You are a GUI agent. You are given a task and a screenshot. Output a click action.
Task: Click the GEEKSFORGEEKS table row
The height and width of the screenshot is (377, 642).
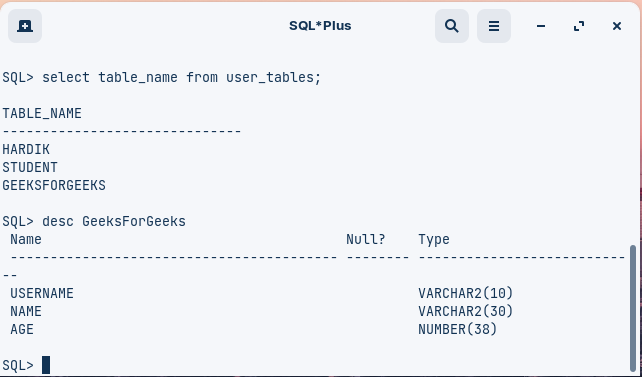click(x=54, y=185)
